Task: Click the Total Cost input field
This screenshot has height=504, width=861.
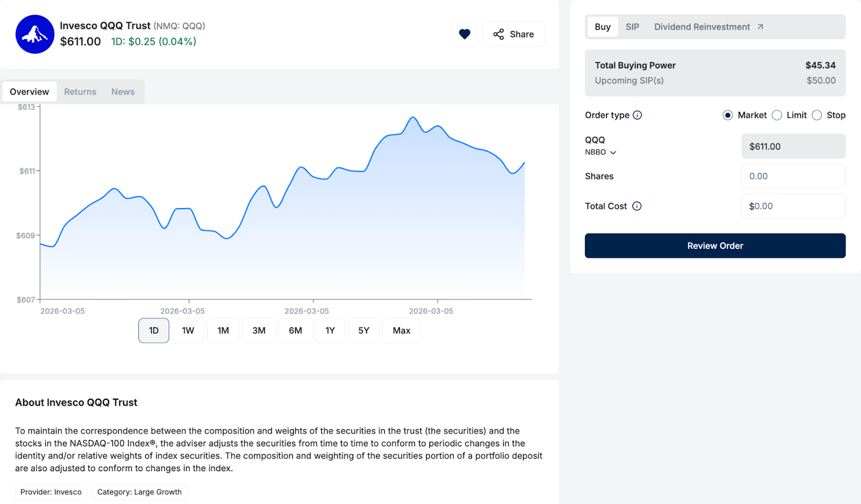Action: tap(793, 206)
